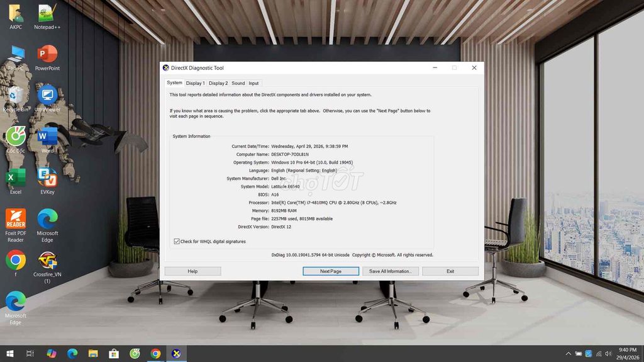Viewport: 644px width, 362px height.
Task: Click the Exit button
Action: [450, 271]
